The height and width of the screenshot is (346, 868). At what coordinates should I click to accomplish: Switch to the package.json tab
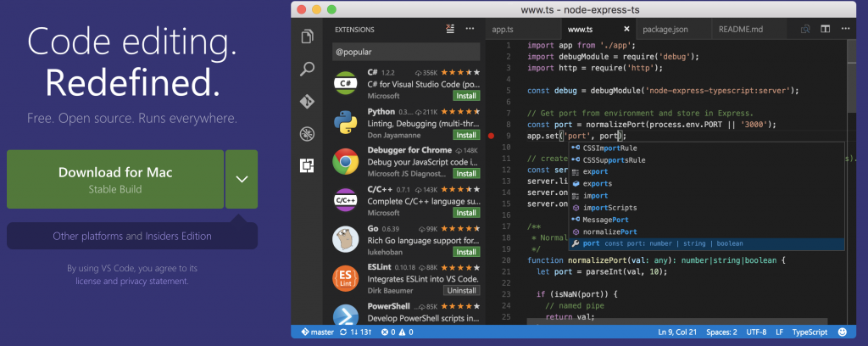pyautogui.click(x=665, y=30)
